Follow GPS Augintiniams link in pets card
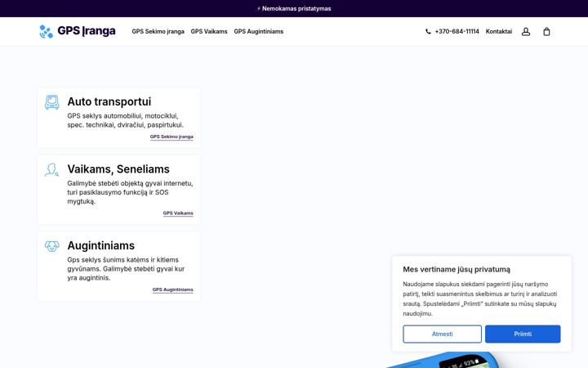Viewport: 588px width, 368px height. (x=173, y=289)
